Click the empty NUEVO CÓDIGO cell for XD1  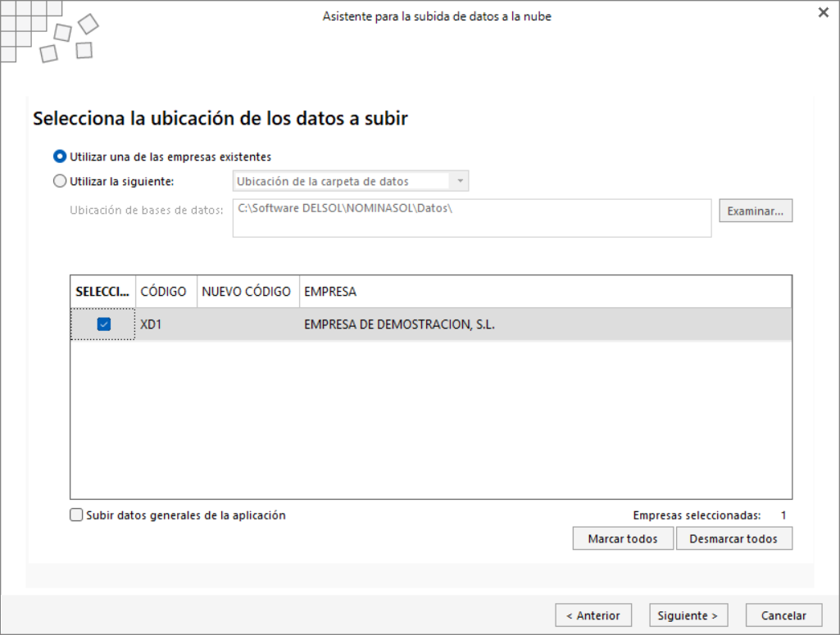[x=248, y=324]
